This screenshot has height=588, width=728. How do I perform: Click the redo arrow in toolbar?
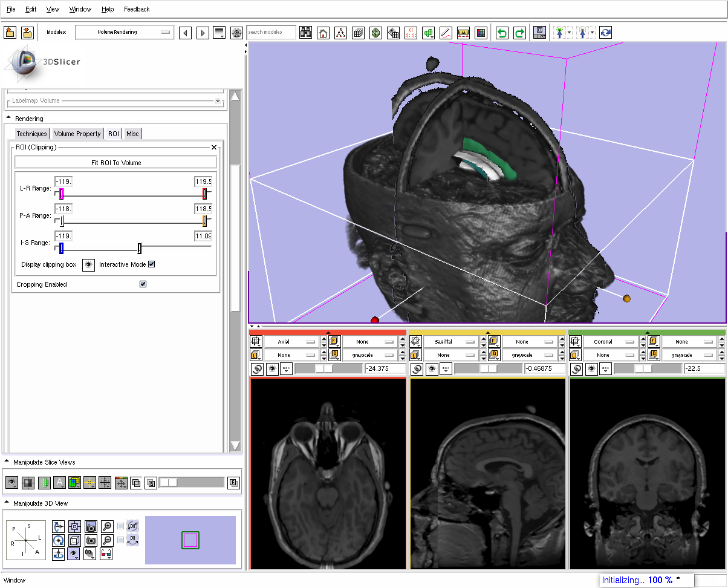point(519,33)
